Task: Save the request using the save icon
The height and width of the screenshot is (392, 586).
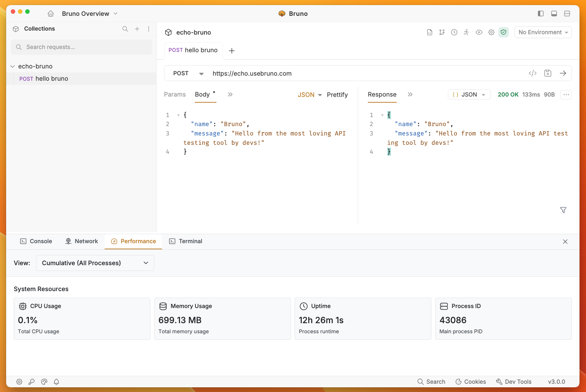Action: click(x=547, y=73)
